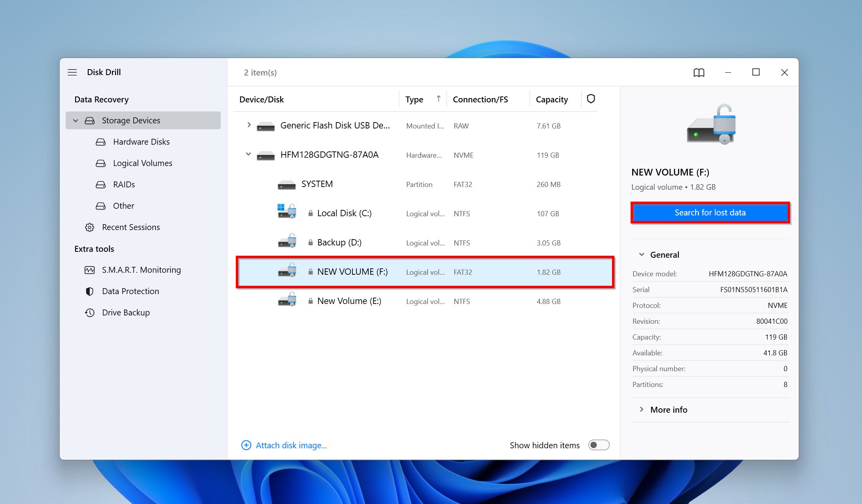Click the 7.61 GB capacity value

[x=548, y=126]
